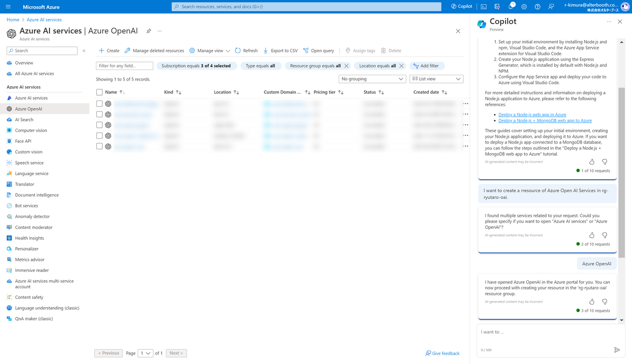Select AI Search in sidebar
632x364 pixels.
tap(24, 119)
